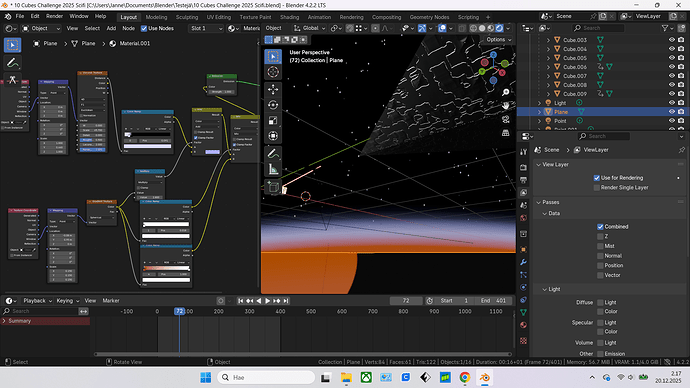The image size is (690, 388).
Task: Click the viewport Zoom magnifier gizmo
Action: 506,92
